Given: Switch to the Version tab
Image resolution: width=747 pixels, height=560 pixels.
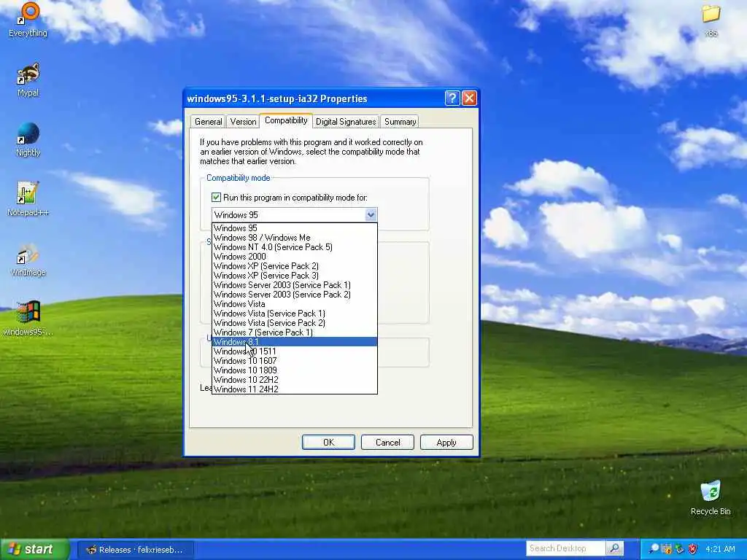Looking at the screenshot, I should 243,122.
